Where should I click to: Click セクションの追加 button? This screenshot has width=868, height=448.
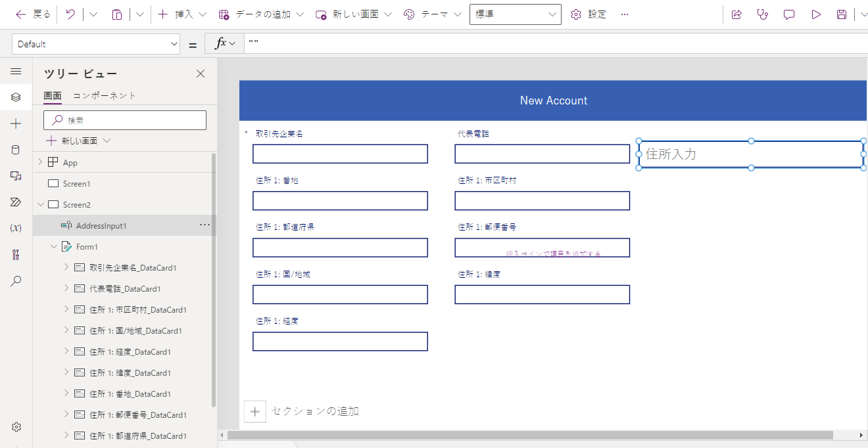pos(302,411)
